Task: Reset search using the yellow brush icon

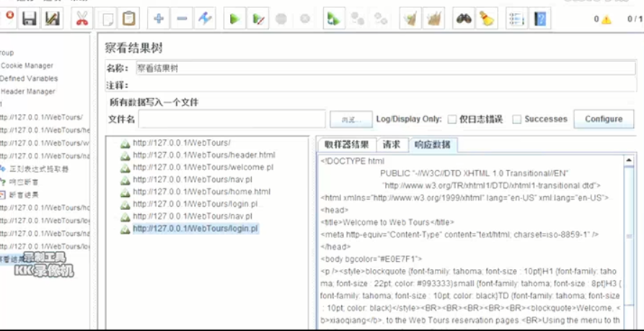Action: pos(487,19)
